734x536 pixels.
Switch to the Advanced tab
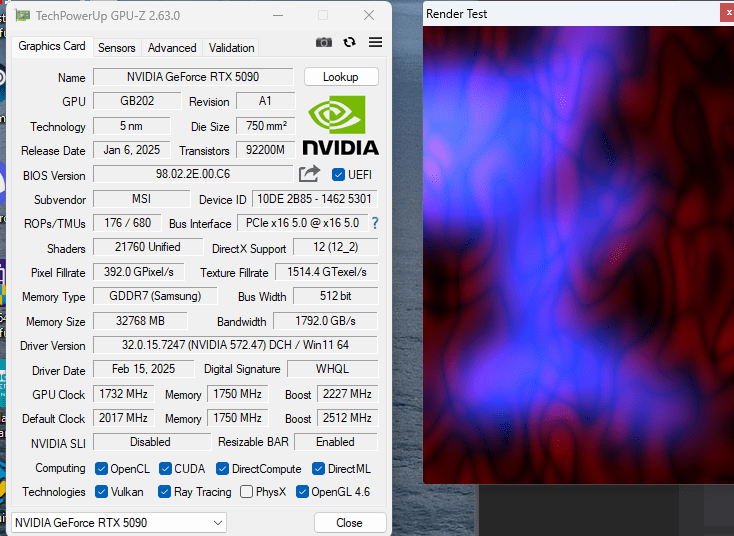click(172, 48)
